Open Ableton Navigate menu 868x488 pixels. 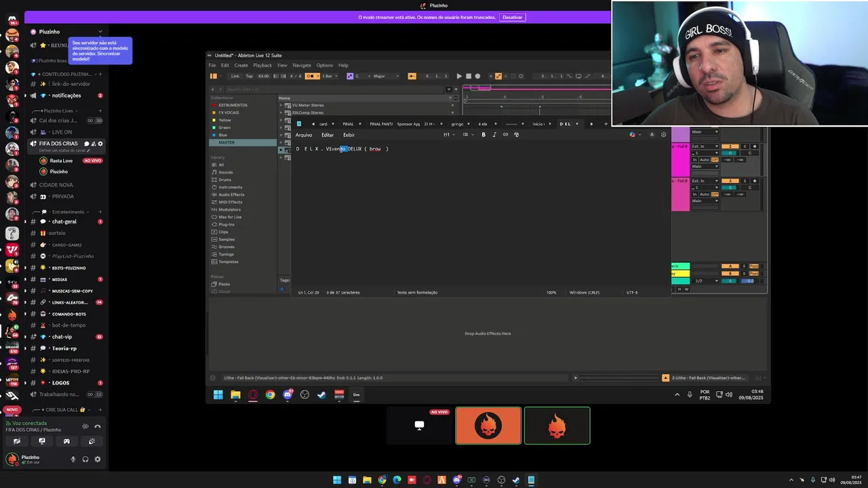coord(302,66)
